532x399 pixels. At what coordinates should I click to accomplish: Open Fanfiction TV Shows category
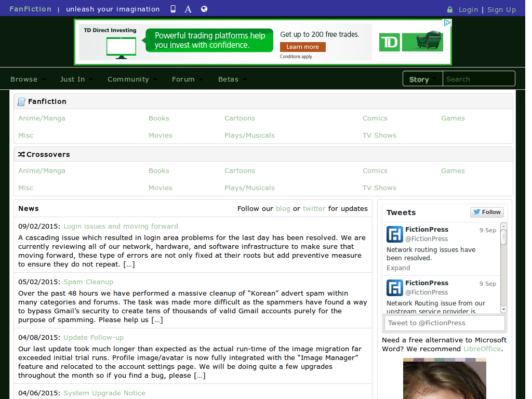tap(379, 136)
